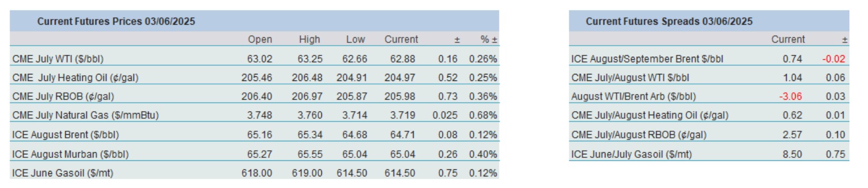The width and height of the screenshot is (868, 188).
Task: Click the red -3.06 WTI/Brent Arb value
Action: tap(790, 96)
